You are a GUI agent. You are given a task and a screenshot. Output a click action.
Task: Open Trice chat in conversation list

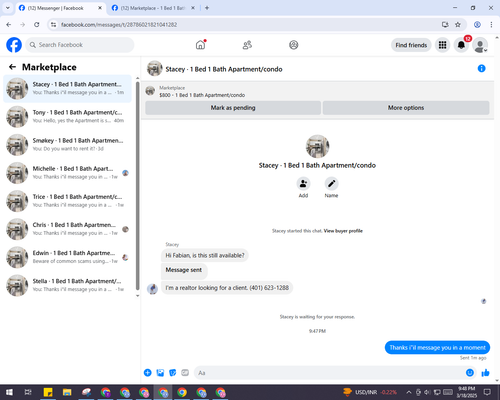[67, 201]
